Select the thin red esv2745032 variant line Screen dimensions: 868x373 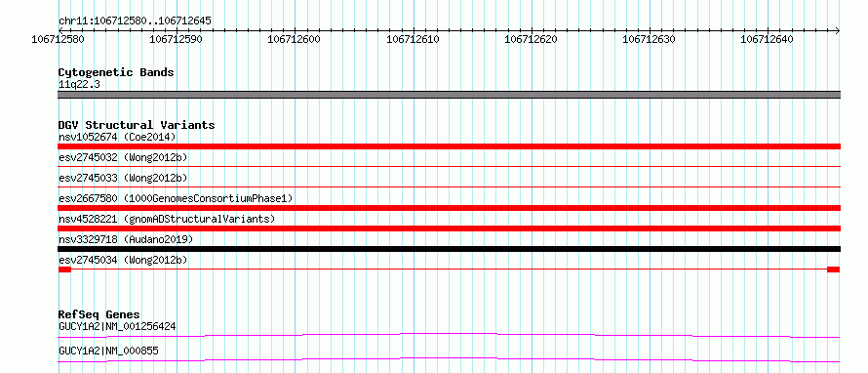[449, 166]
